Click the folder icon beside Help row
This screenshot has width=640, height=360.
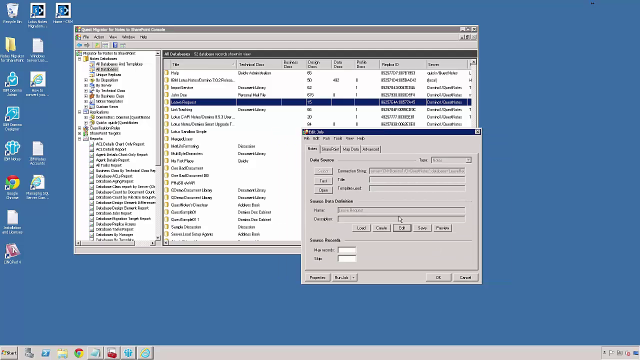[167, 73]
